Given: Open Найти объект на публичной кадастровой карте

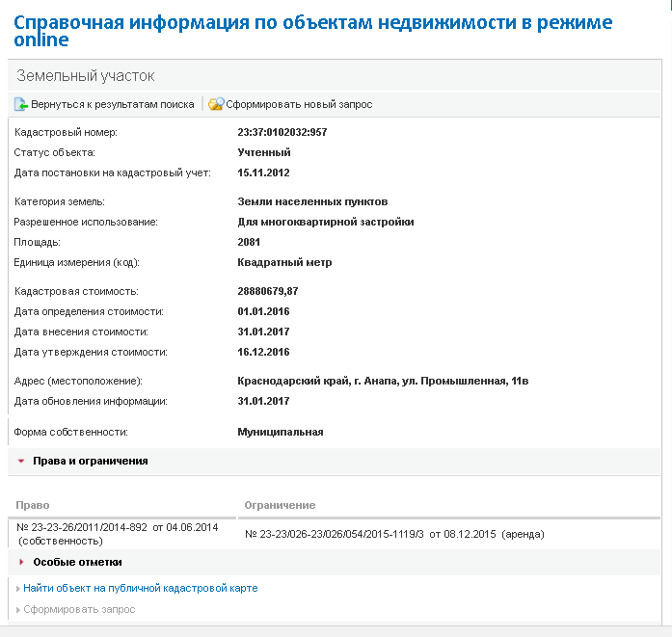Looking at the screenshot, I should point(141,588).
